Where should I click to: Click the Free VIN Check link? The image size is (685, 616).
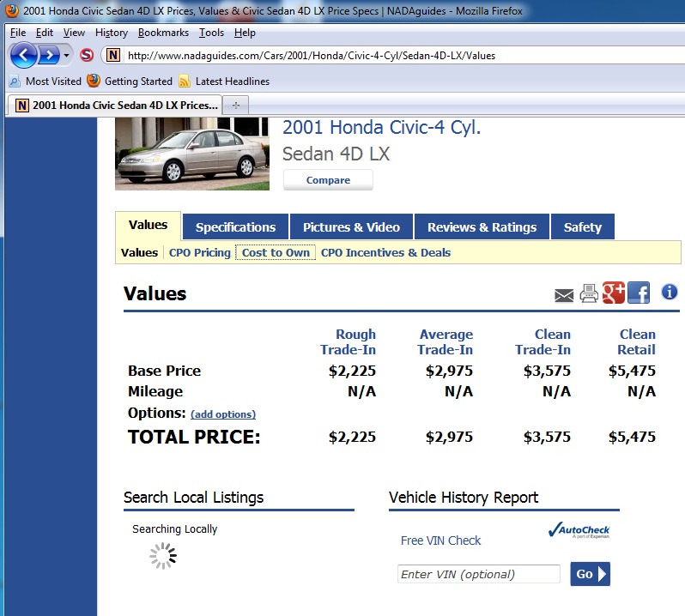[441, 541]
